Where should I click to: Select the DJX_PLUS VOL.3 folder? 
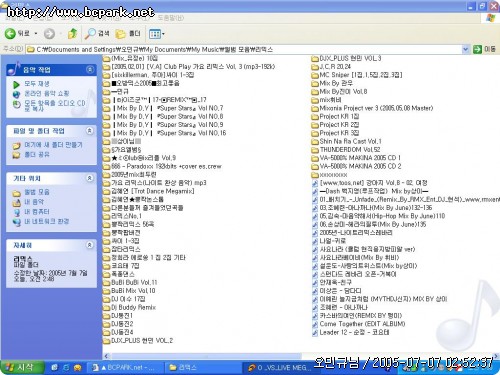(x=346, y=58)
